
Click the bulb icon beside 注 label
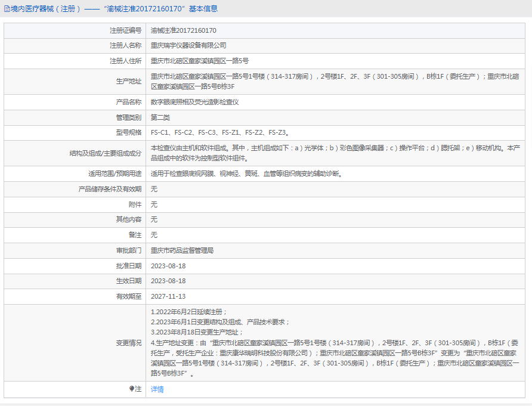click(x=132, y=389)
